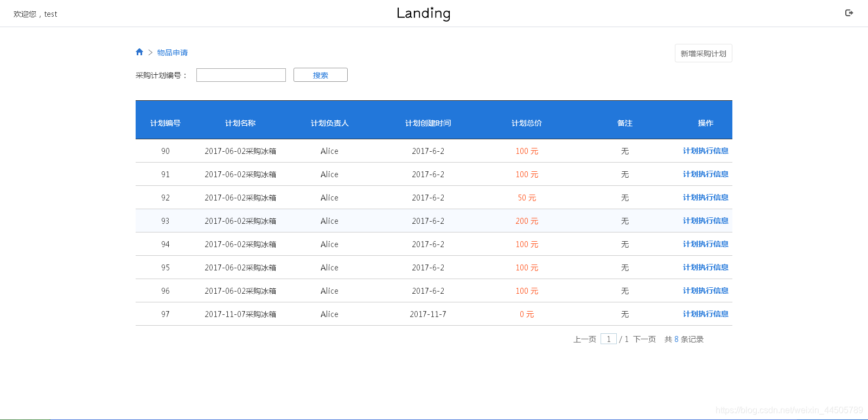The height and width of the screenshot is (420, 868).
Task: Click the 计划编号 column header
Action: click(165, 123)
